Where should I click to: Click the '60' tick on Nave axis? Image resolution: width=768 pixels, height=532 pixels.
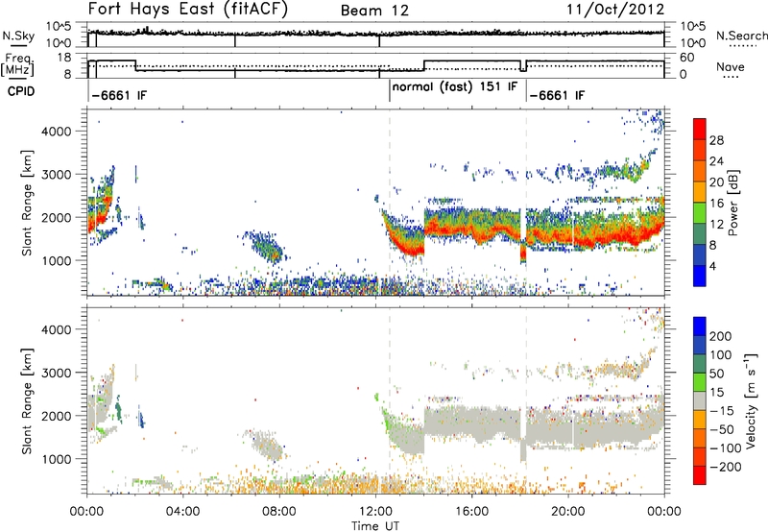pos(687,58)
